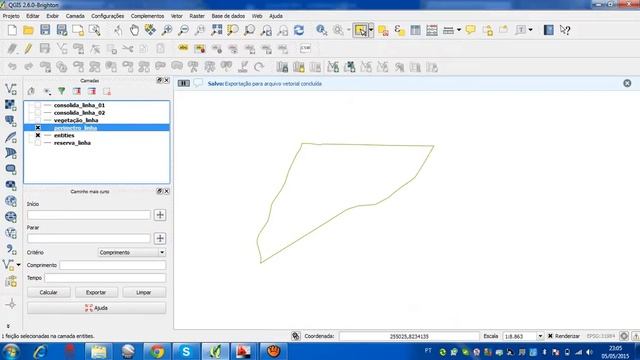Viewport: 640px width, 360px height.
Task: Open the Complementos menu
Action: click(147, 16)
